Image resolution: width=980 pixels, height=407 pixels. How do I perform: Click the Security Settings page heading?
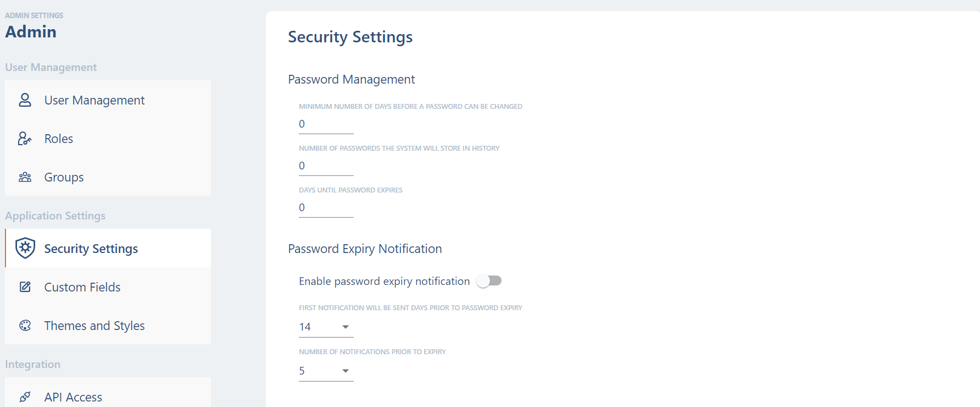pyautogui.click(x=350, y=37)
